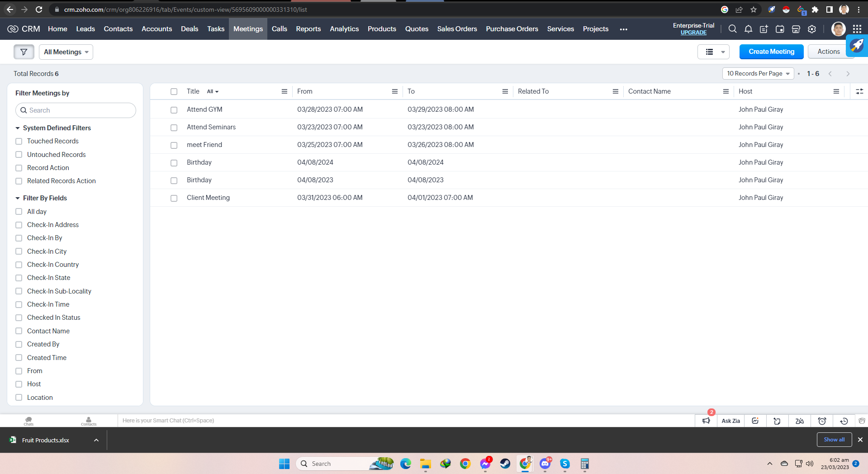Open the marketplace store icon
The image size is (868, 474).
click(796, 29)
